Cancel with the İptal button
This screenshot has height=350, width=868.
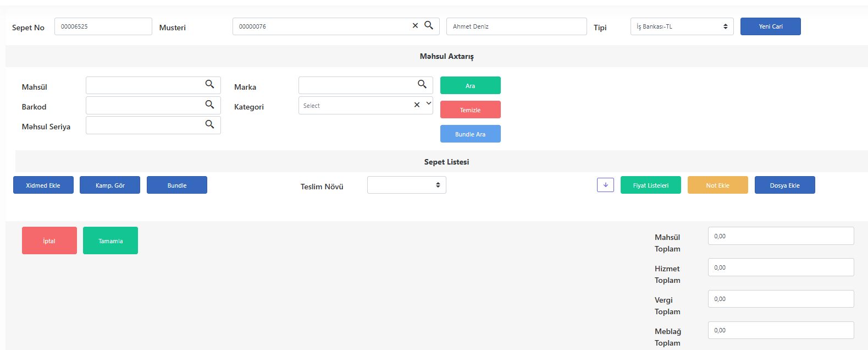pos(49,240)
